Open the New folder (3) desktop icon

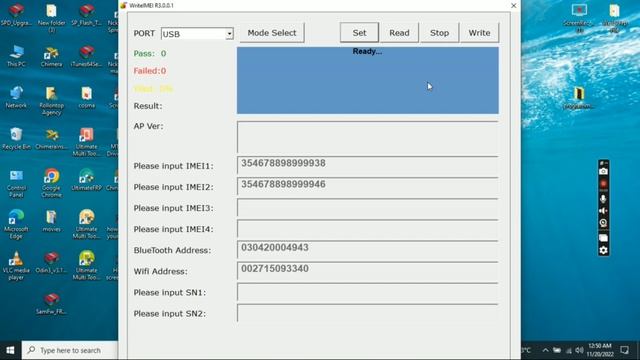[51, 18]
